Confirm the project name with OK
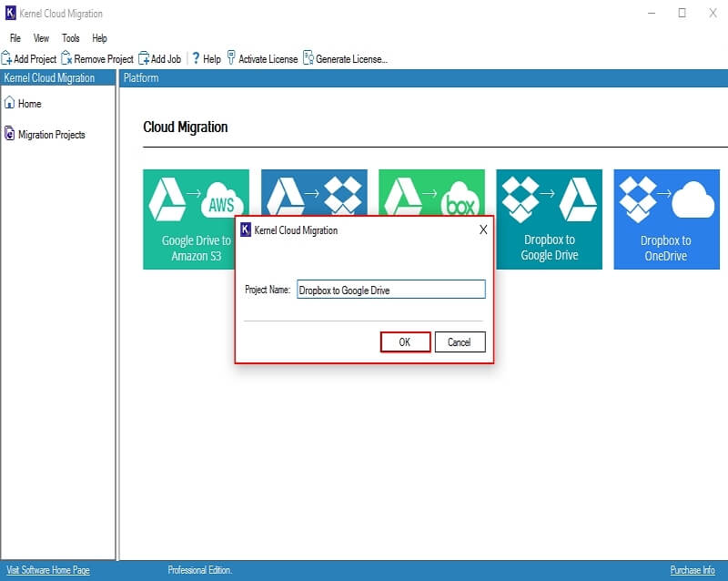Screen dimensions: 728x581 (405, 342)
